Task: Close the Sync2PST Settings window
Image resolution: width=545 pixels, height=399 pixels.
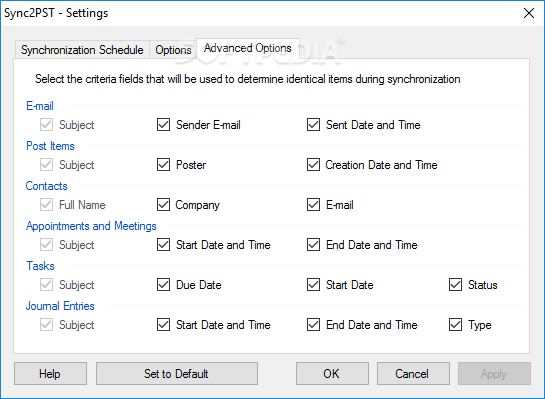Action: (529, 13)
